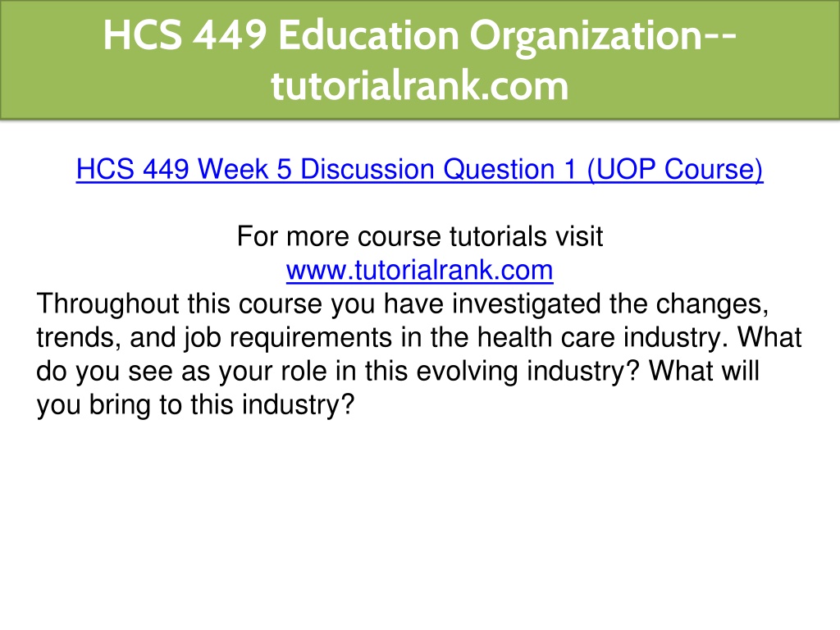Click 'tutorialrank.com' in the green title banner
Viewport: 840px width, 630px height.
(419, 85)
